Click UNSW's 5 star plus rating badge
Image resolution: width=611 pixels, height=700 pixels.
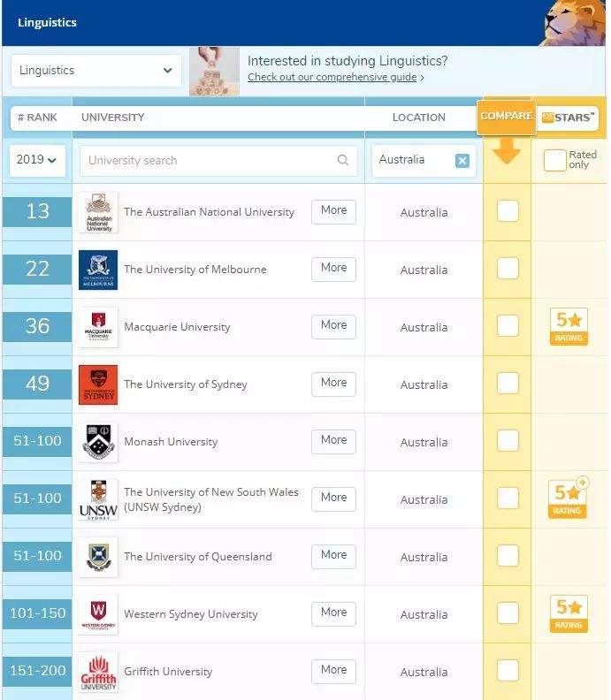coord(568,498)
